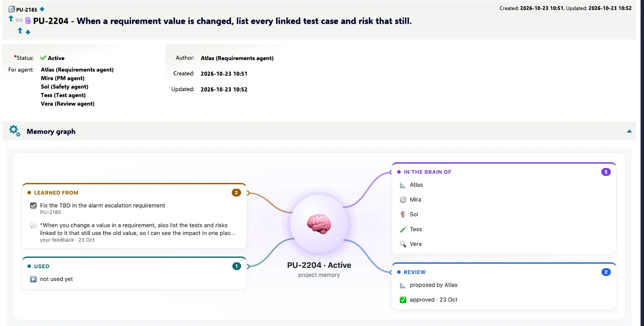Click 'Mira (PM agent)' in the For agent list

62,78
